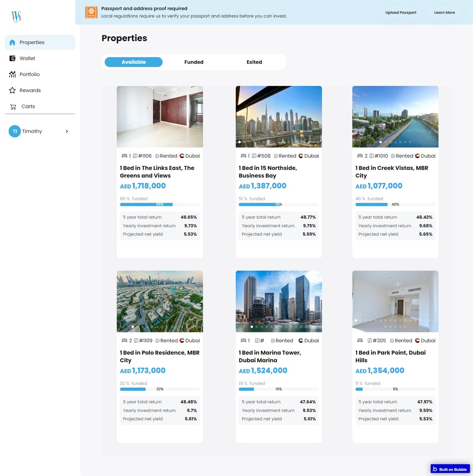Open the Portfolio menu item
This screenshot has height=476, width=473.
[40, 74]
